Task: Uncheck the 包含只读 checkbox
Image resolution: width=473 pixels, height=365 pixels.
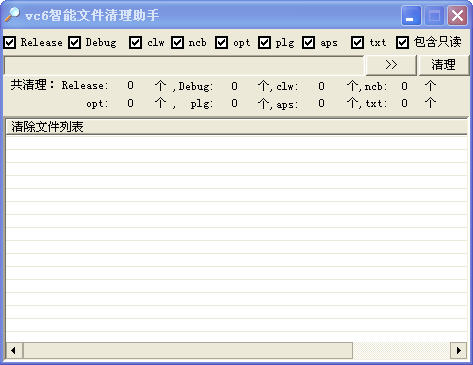Action: (402, 43)
